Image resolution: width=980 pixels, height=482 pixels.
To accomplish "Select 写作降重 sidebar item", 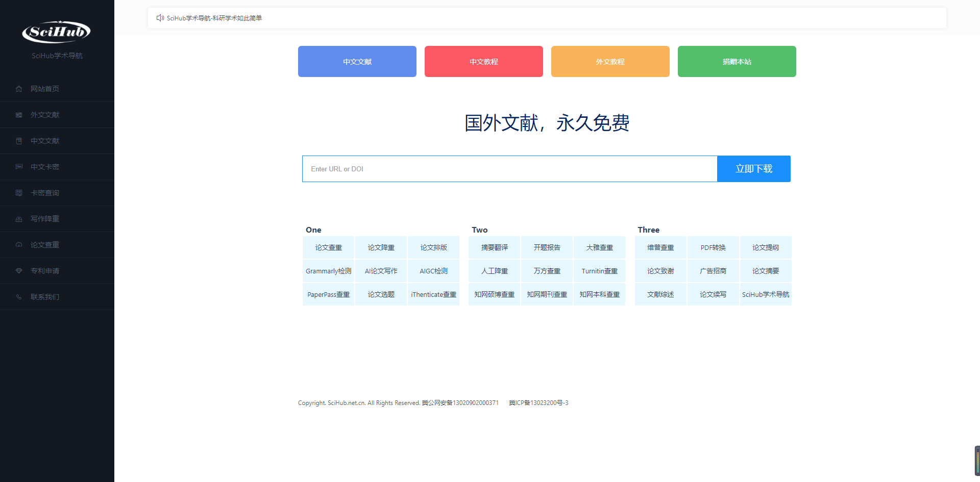I will 57,219.
